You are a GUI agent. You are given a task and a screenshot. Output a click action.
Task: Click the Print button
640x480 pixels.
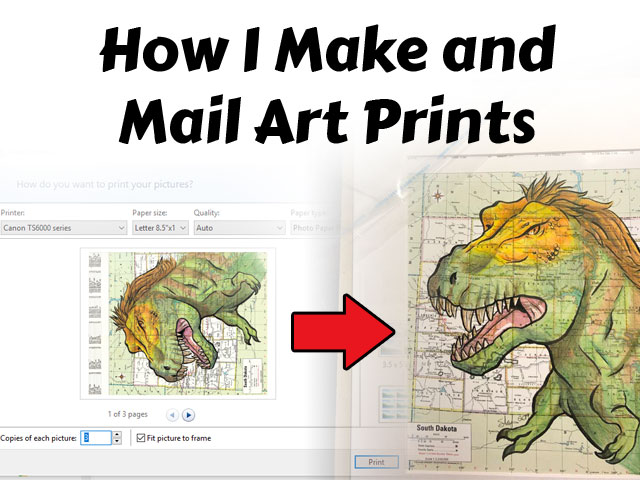click(376, 462)
